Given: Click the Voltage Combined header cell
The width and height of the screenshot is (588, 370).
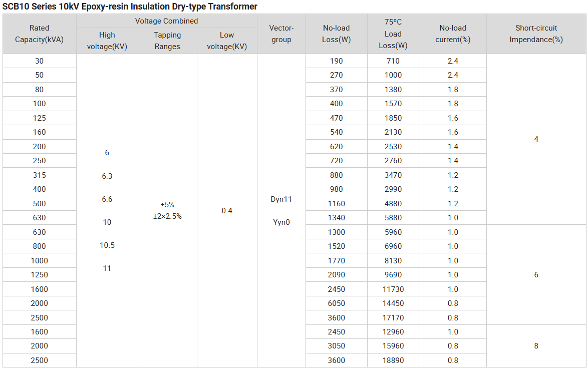Looking at the screenshot, I should (x=166, y=21).
